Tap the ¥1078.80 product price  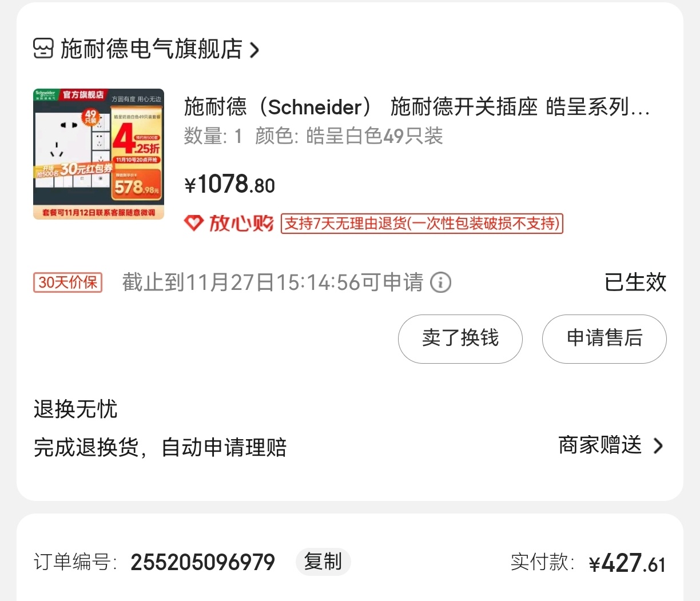[229, 185]
